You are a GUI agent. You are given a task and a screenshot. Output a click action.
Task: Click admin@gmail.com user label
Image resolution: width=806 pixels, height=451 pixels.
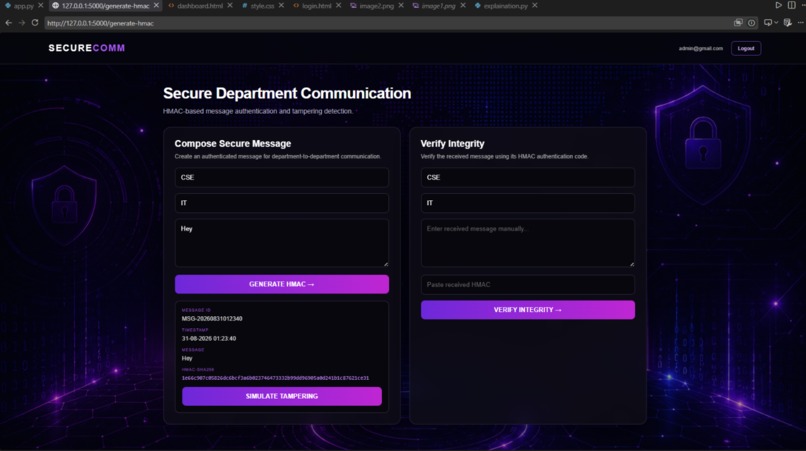[x=701, y=48]
